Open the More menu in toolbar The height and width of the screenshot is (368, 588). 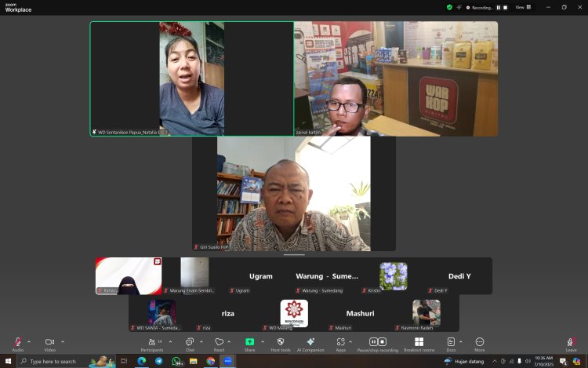479,342
